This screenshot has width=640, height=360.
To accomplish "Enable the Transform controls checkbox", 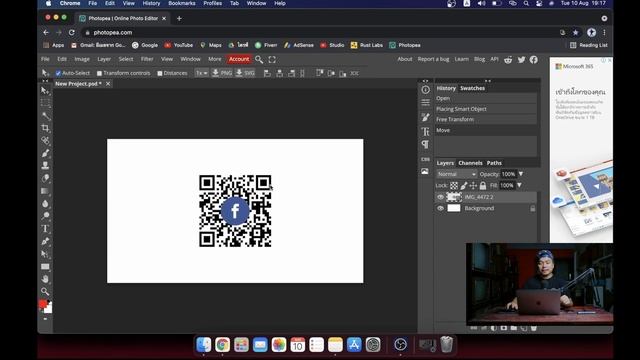I will point(99,73).
